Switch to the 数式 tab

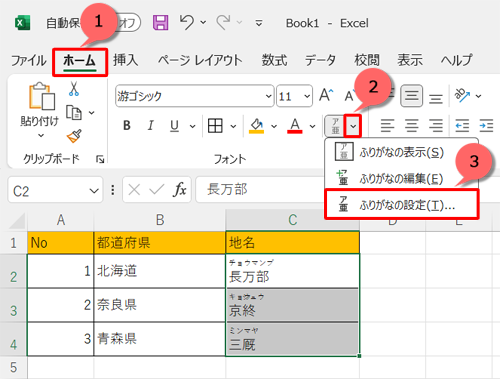click(274, 60)
